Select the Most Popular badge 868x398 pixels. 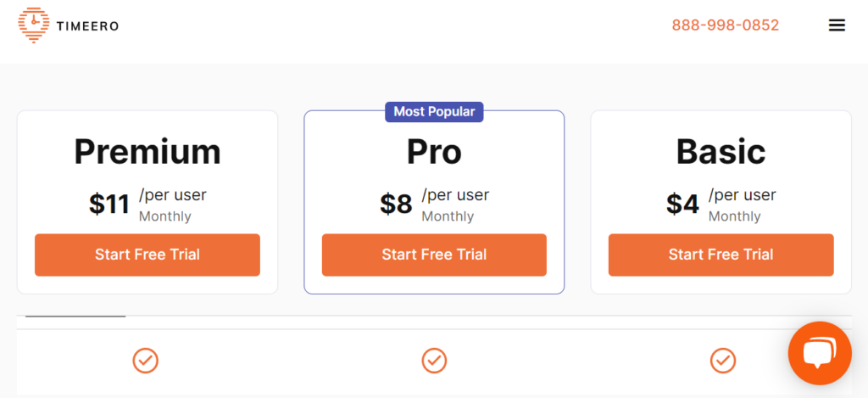click(434, 111)
